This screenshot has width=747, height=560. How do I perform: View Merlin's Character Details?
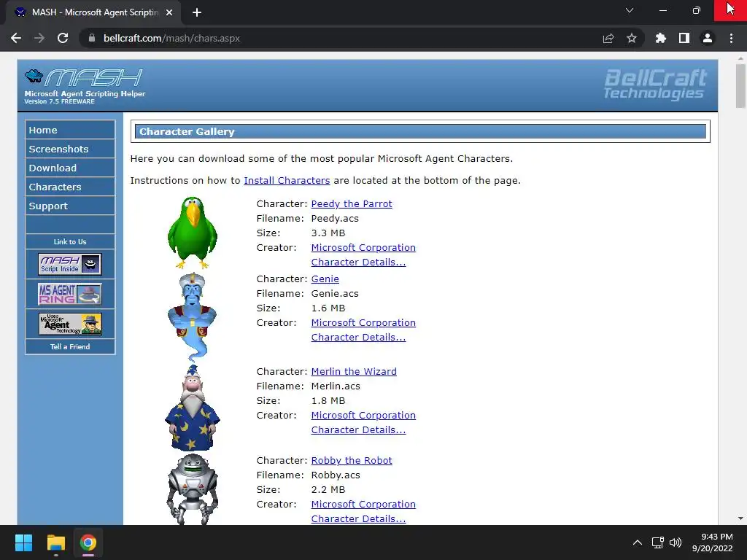pos(358,430)
